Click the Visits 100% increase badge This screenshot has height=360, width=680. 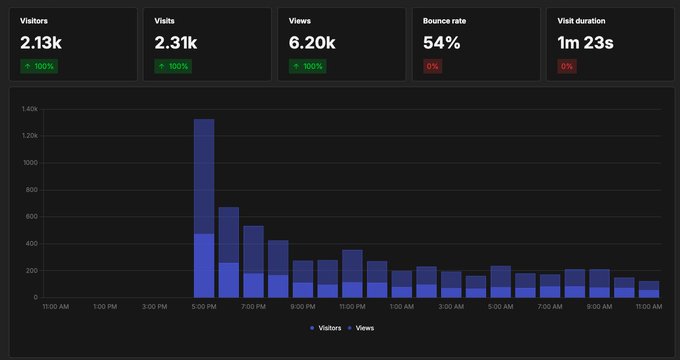(x=173, y=66)
